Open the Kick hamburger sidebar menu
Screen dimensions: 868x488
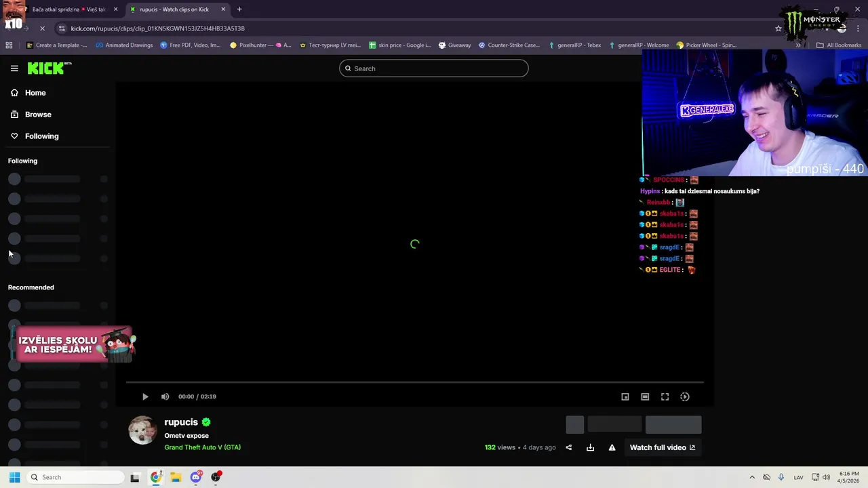[x=14, y=68]
